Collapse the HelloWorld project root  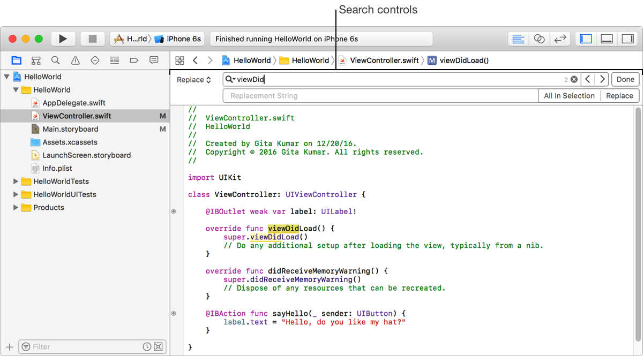tap(7, 77)
